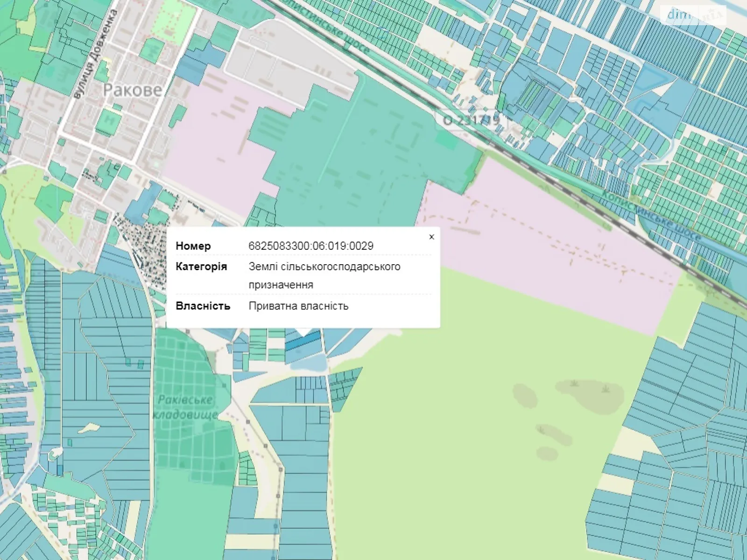
Task: Click the hospital 'H' marker on map
Action: [x=110, y=120]
